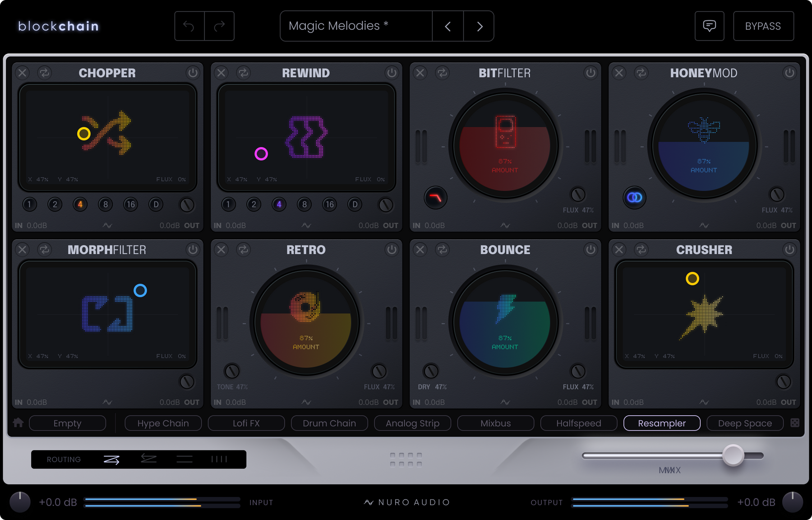This screenshot has height=520, width=812.
Task: Select the second reverse zigzag routing icon
Action: point(148,460)
